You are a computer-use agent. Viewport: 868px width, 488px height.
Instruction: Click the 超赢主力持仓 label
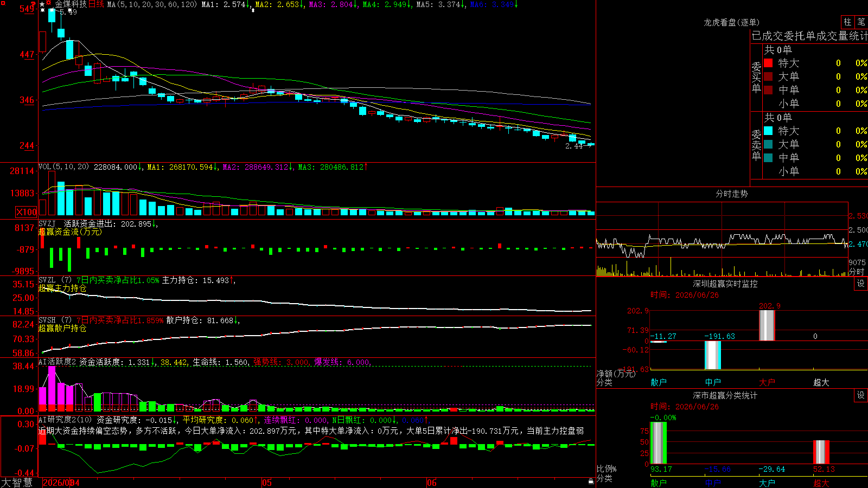tap(62, 288)
